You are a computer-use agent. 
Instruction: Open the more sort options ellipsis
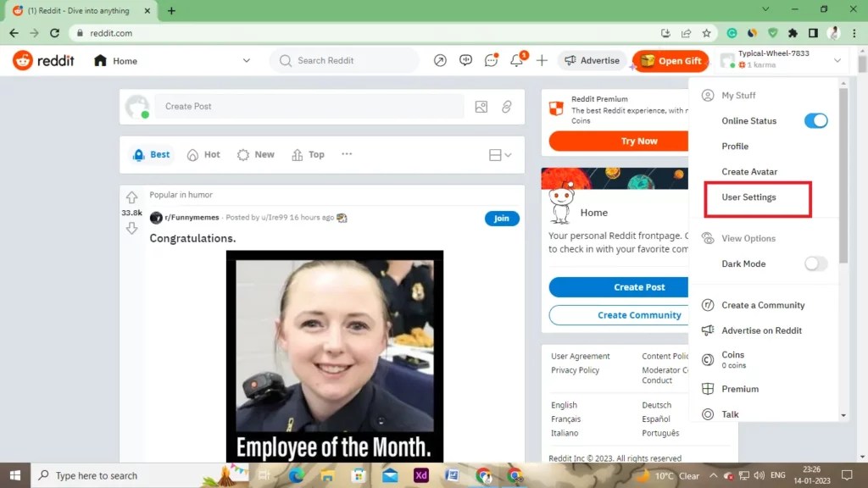coord(347,154)
